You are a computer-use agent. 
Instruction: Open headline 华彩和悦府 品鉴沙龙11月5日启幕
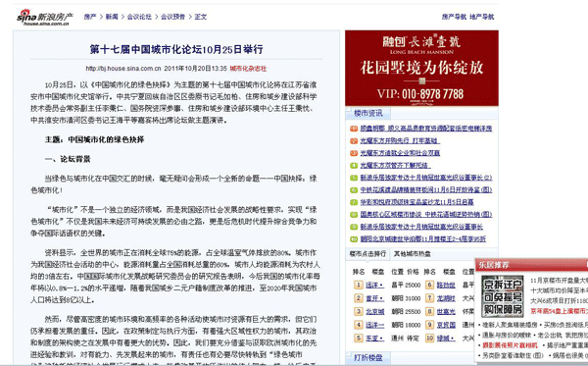(416, 202)
